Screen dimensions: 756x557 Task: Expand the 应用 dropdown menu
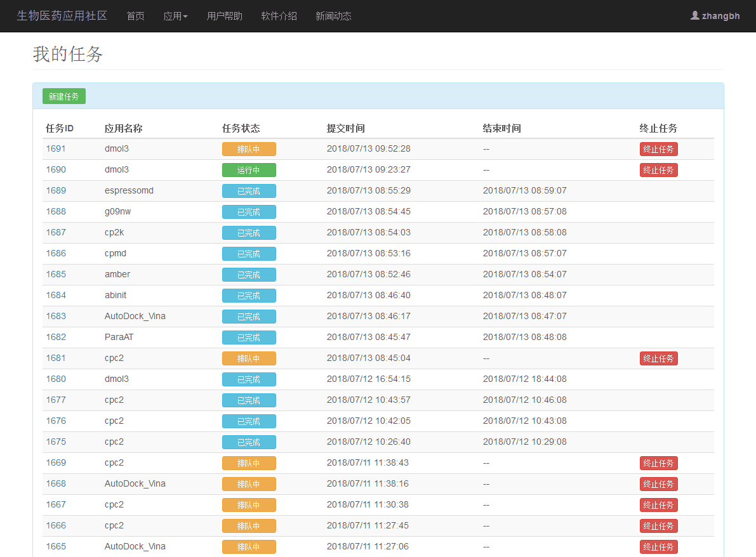(x=175, y=16)
